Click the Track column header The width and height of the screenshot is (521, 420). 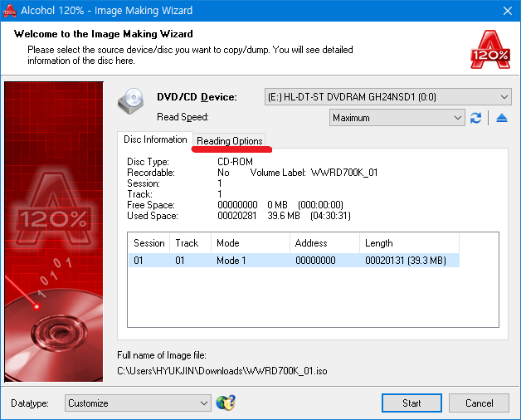tap(190, 243)
